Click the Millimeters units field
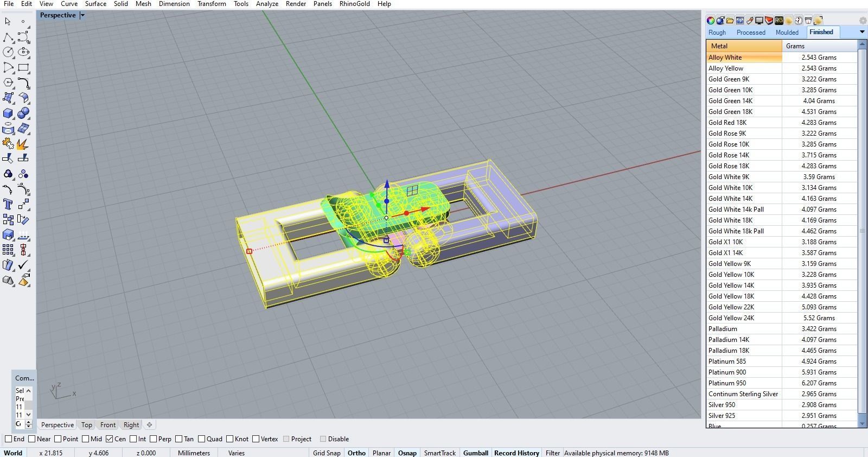The width and height of the screenshot is (868, 457). (194, 453)
